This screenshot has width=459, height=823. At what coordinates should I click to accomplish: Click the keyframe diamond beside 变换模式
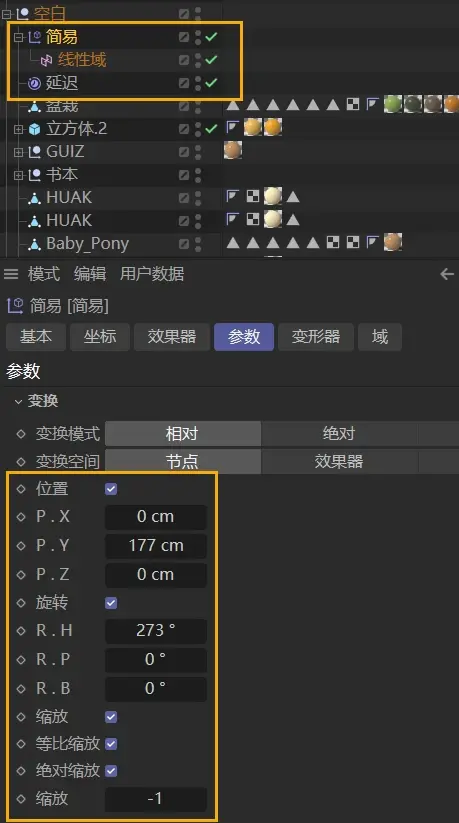(21, 434)
